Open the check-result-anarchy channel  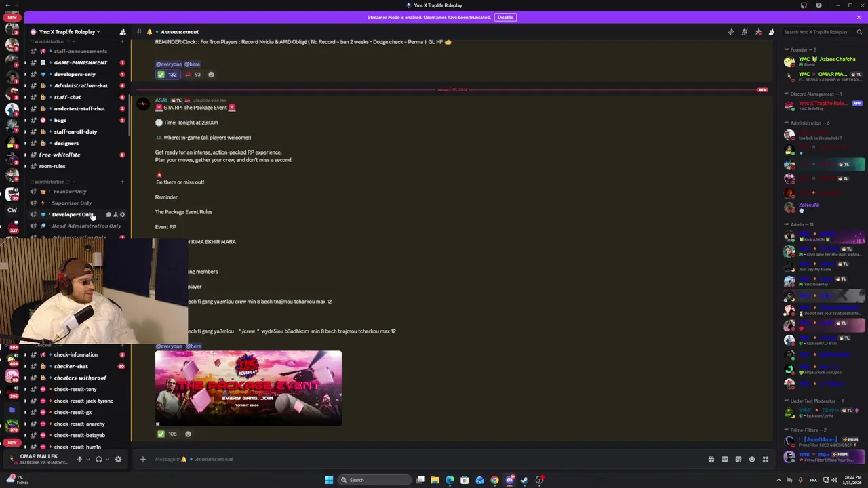tap(79, 424)
